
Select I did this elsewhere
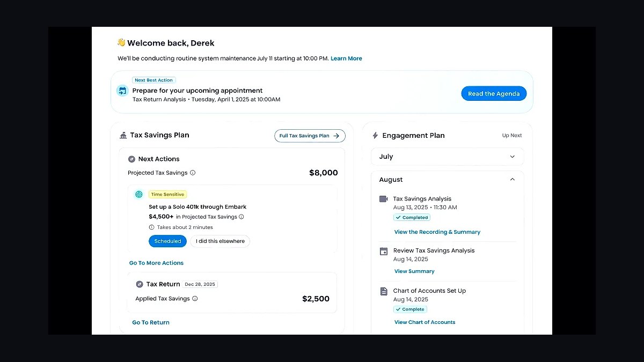220,241
